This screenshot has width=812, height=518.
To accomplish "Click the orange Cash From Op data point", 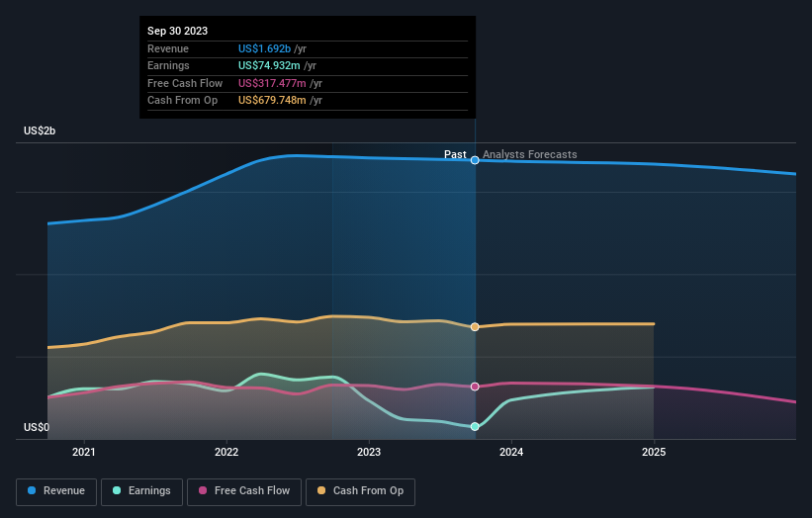I will (475, 327).
